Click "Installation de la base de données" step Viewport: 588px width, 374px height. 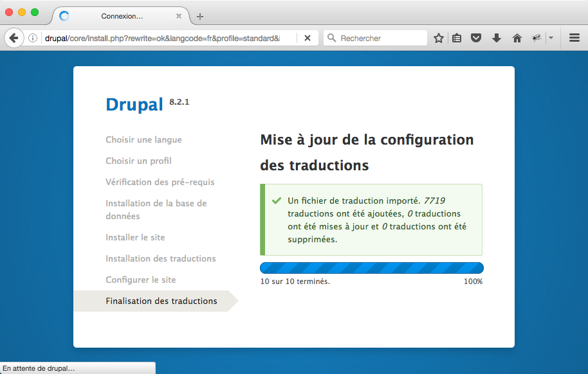click(x=156, y=209)
